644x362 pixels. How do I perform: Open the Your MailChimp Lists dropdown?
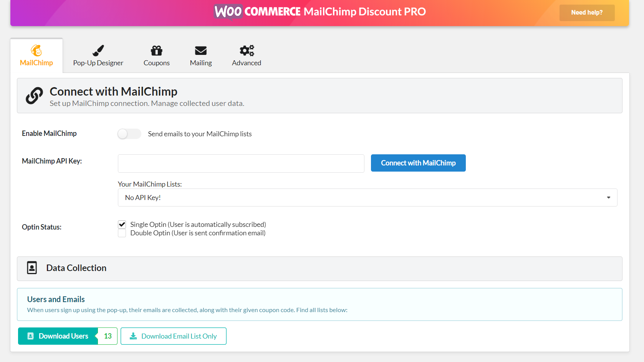368,197
